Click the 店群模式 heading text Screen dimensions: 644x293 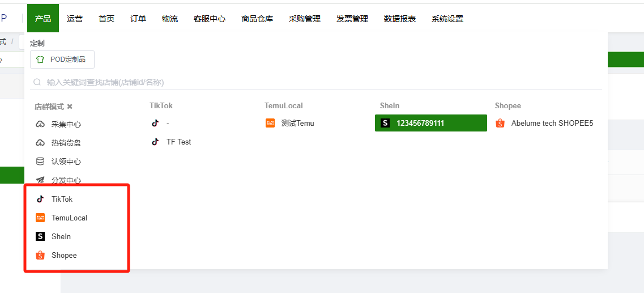[x=49, y=107]
